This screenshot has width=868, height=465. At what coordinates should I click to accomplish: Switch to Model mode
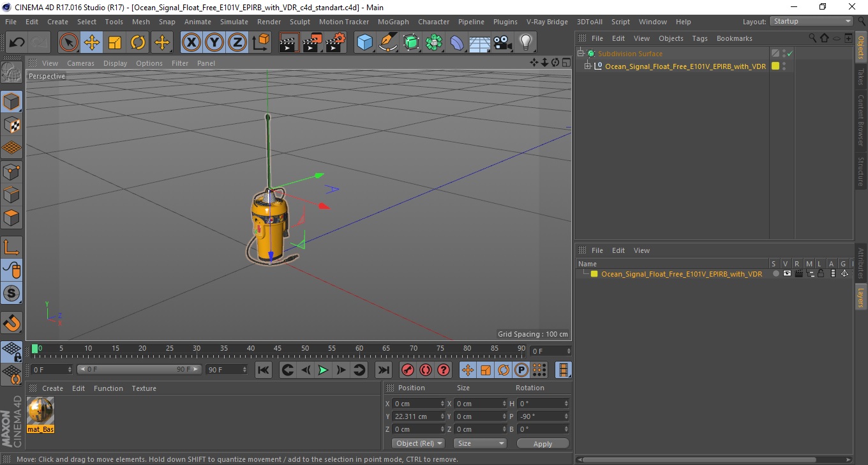pyautogui.click(x=11, y=102)
